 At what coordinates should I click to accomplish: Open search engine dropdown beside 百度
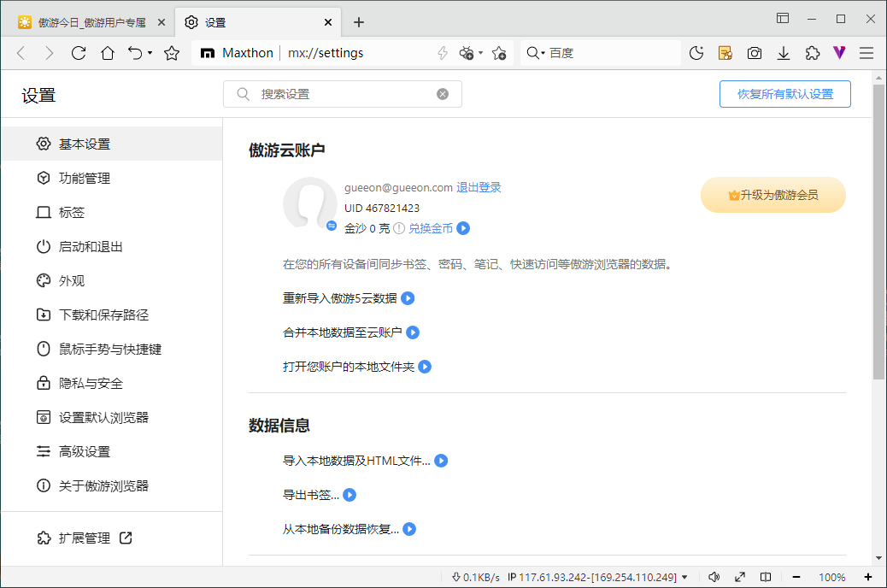pos(542,54)
